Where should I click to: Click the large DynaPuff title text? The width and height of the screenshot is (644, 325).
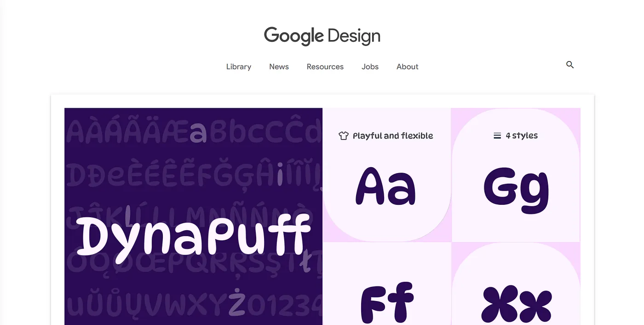point(193,236)
